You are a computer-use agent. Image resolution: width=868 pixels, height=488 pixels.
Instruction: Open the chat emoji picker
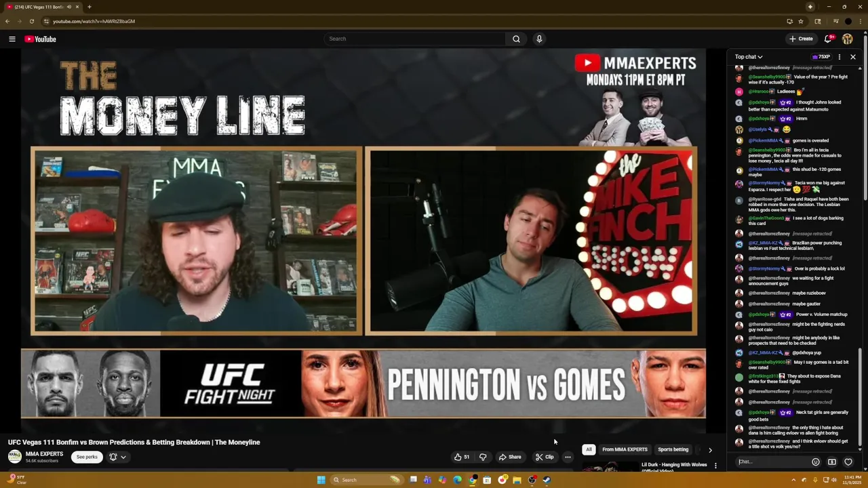(x=816, y=462)
